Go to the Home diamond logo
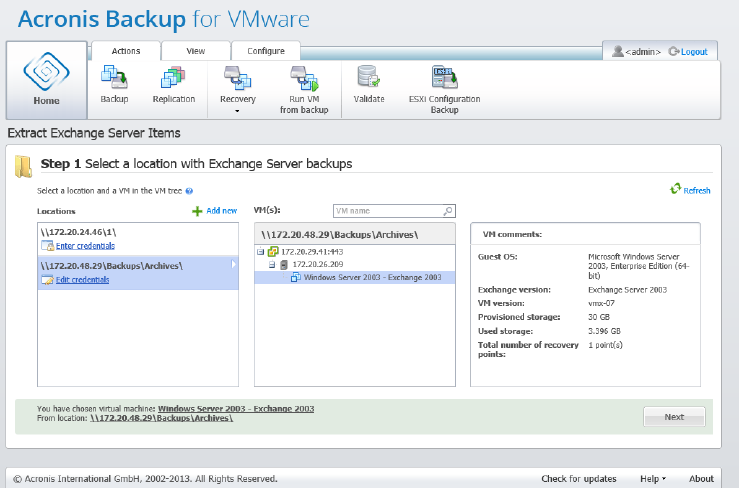Screen dimensions: 739x488 (46, 72)
